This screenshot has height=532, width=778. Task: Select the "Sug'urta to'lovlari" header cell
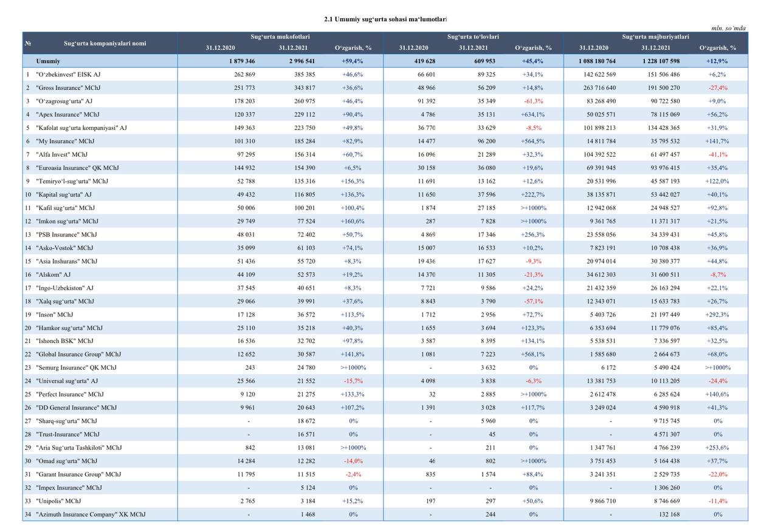click(473, 37)
